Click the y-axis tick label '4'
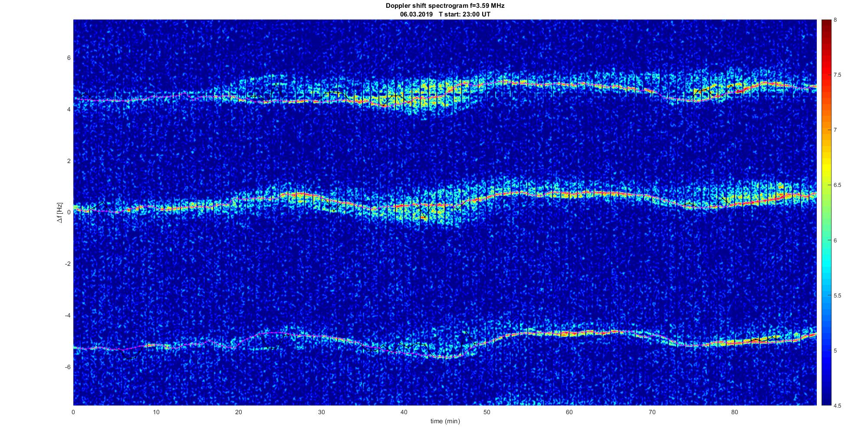This screenshot has height=435, width=868. [69, 110]
